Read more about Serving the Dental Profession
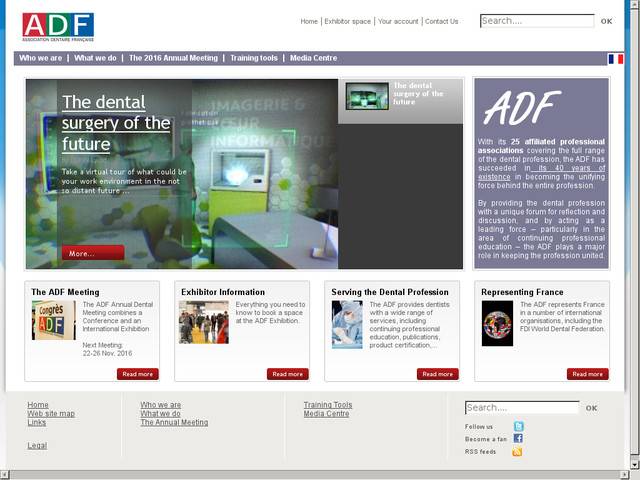Image resolution: width=640 pixels, height=480 pixels. [x=438, y=374]
